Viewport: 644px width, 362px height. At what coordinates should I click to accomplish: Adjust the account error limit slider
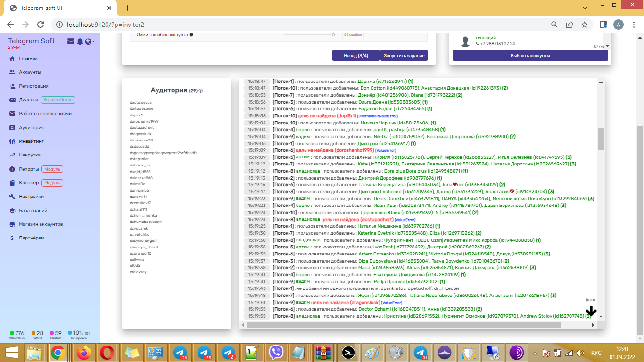(333, 35)
